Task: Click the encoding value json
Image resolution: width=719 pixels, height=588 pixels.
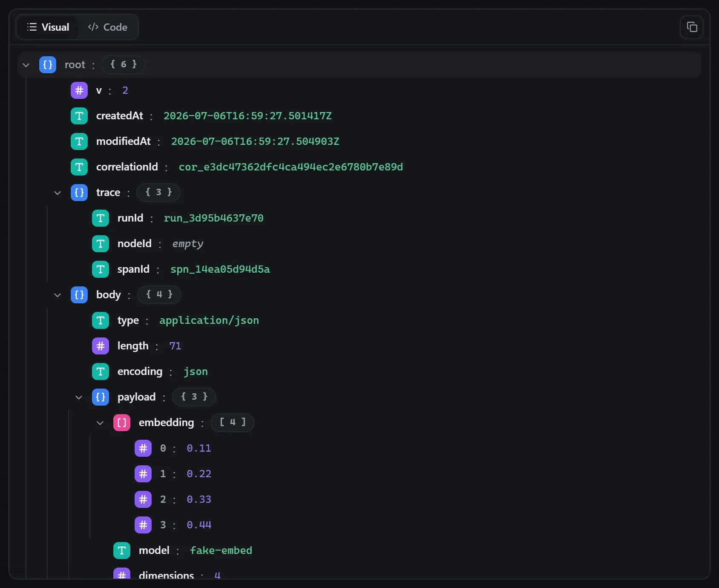Action: (x=196, y=372)
